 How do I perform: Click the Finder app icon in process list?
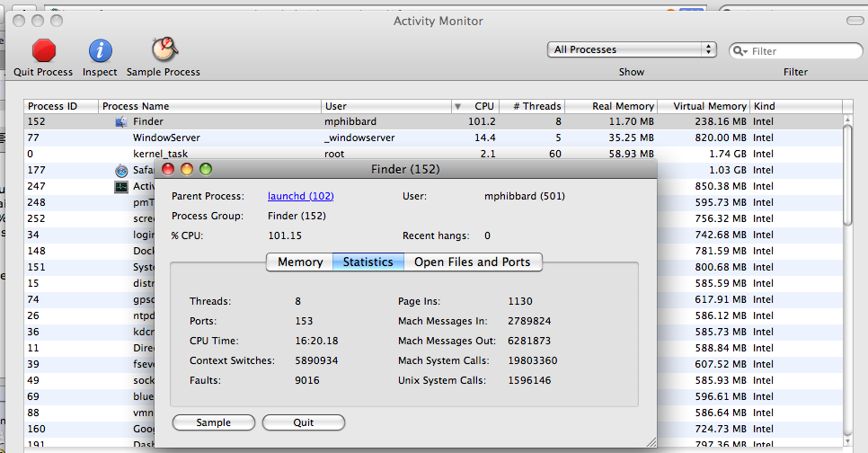(x=120, y=122)
